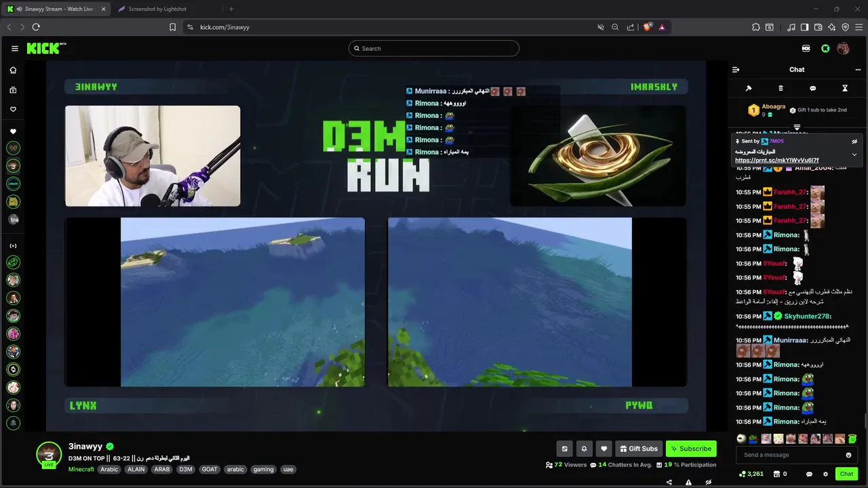This screenshot has height=488, width=868.
Task: Click the hourglass slow mode icon
Action: coord(845,88)
